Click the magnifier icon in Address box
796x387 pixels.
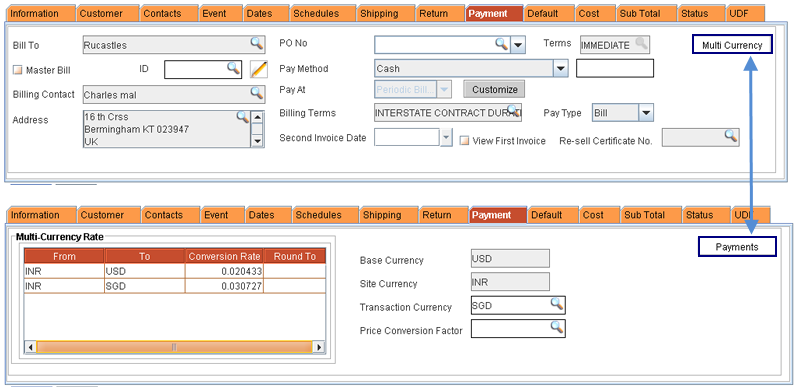(x=243, y=117)
